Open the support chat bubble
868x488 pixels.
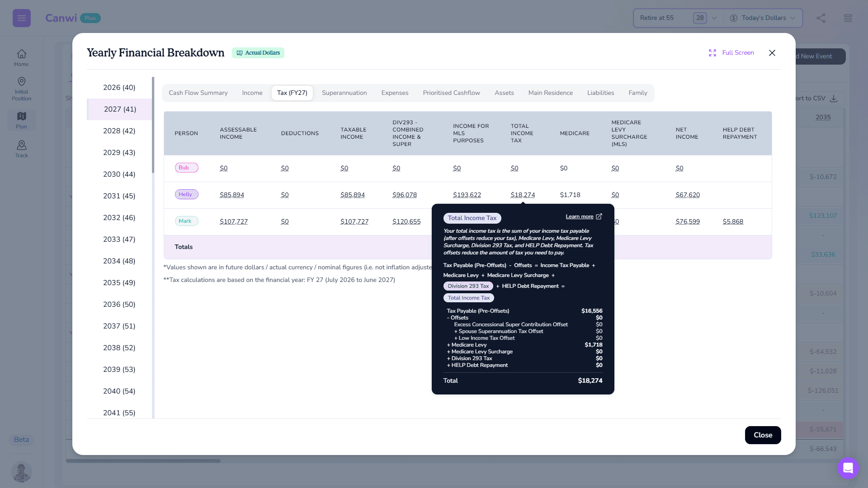pyautogui.click(x=848, y=468)
